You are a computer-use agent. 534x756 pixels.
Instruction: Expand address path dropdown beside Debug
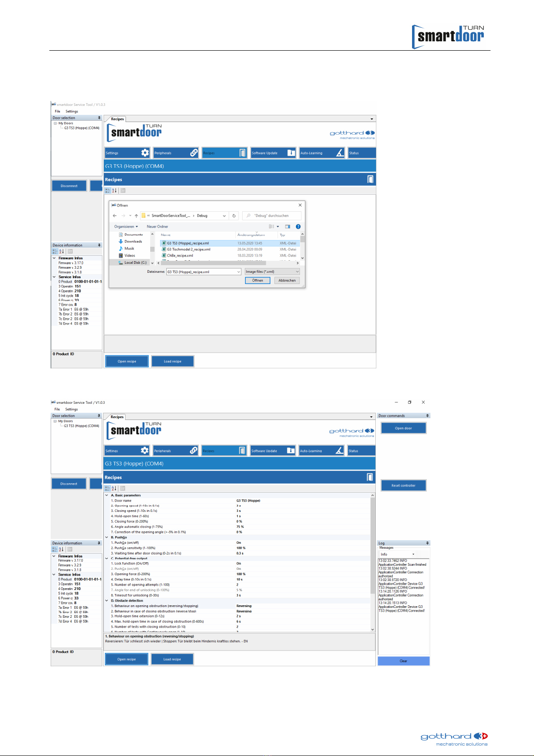[224, 216]
